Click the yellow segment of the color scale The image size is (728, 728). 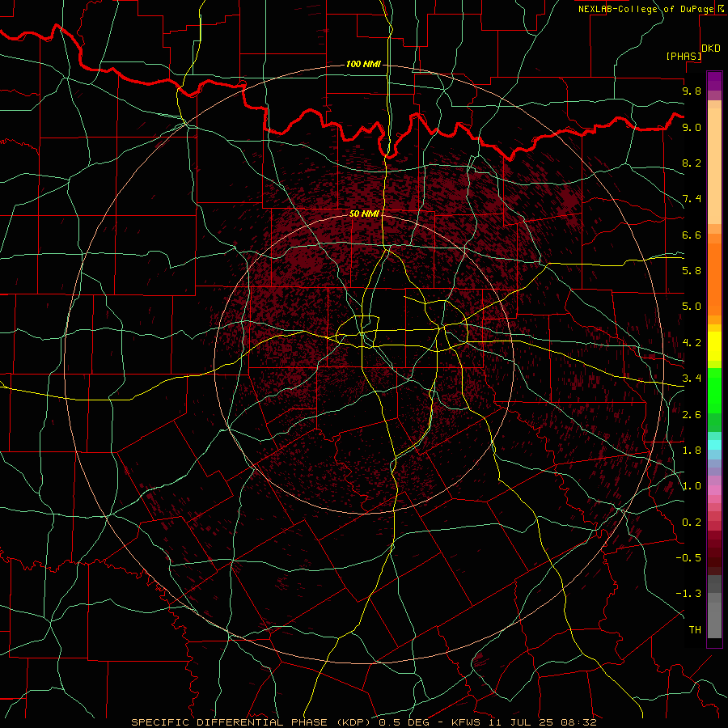(714, 346)
